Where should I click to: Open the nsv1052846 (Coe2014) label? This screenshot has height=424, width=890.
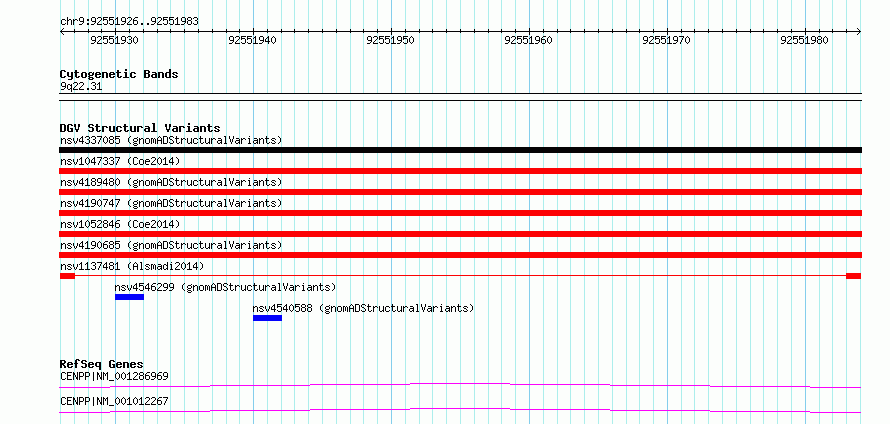click(x=120, y=224)
